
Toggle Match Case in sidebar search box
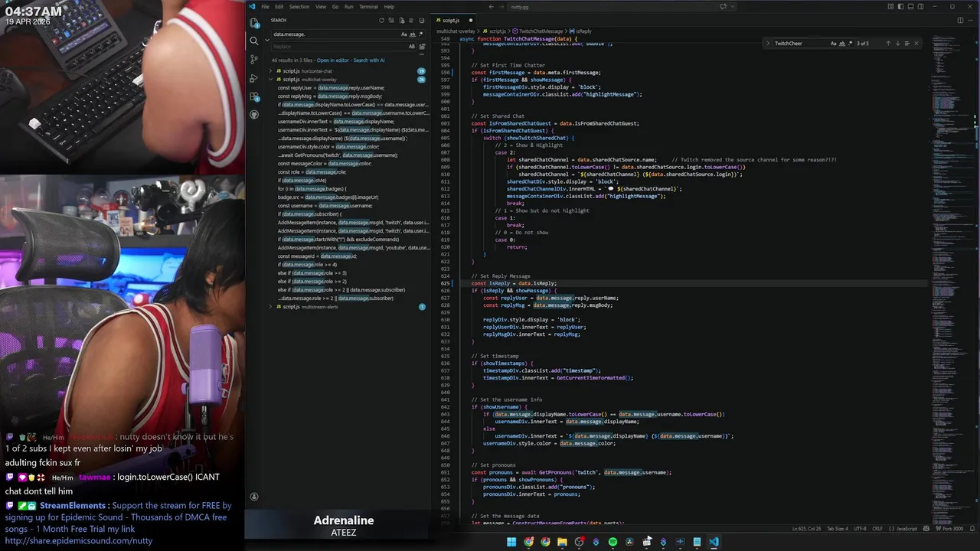pyautogui.click(x=403, y=34)
